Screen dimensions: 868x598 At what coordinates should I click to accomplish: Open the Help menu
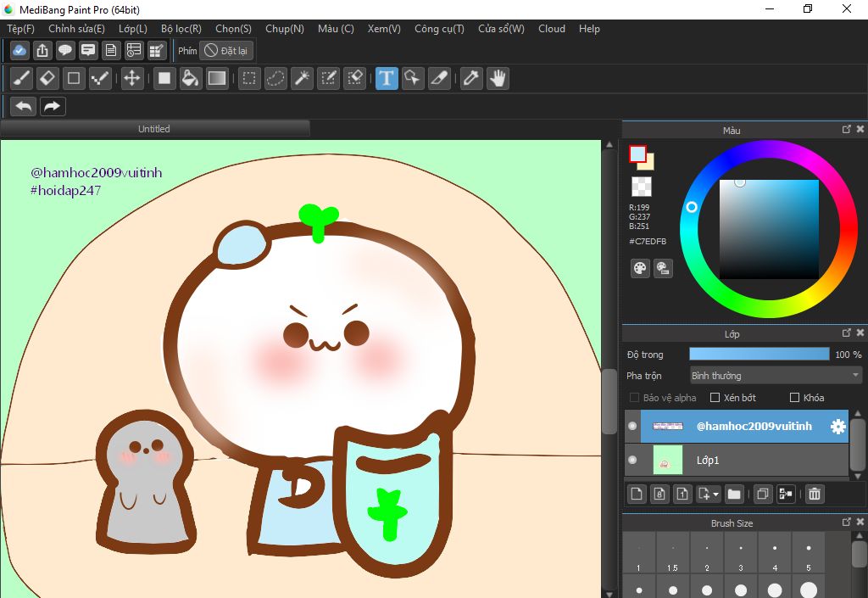pos(590,29)
